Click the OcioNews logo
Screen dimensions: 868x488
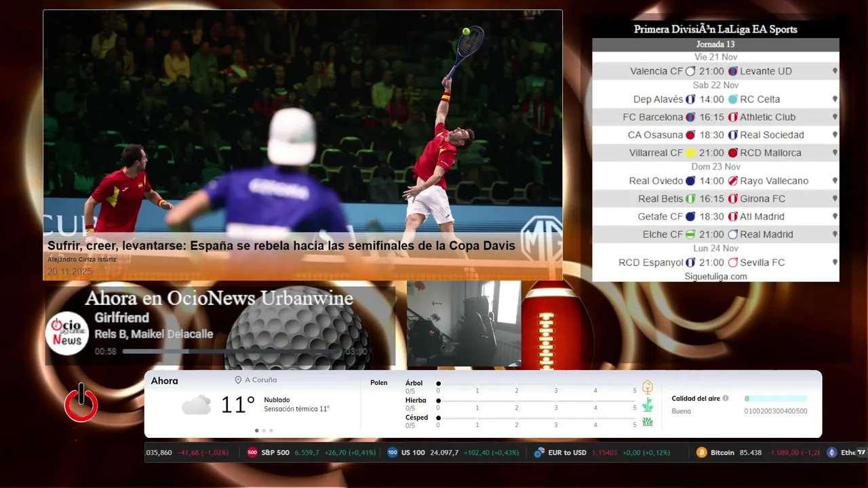coord(67,333)
